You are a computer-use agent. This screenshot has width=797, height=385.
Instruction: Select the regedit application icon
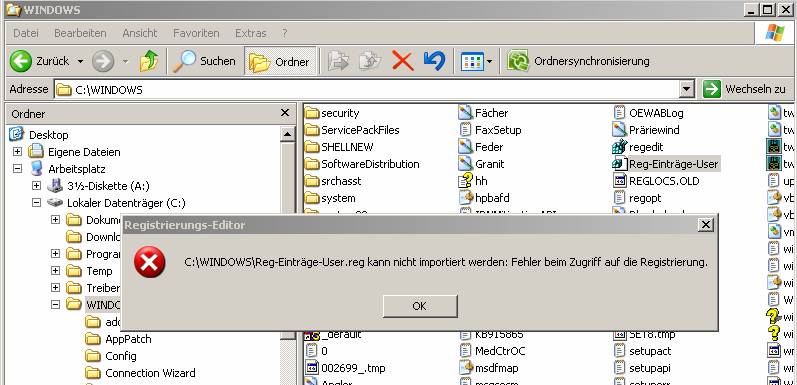619,147
